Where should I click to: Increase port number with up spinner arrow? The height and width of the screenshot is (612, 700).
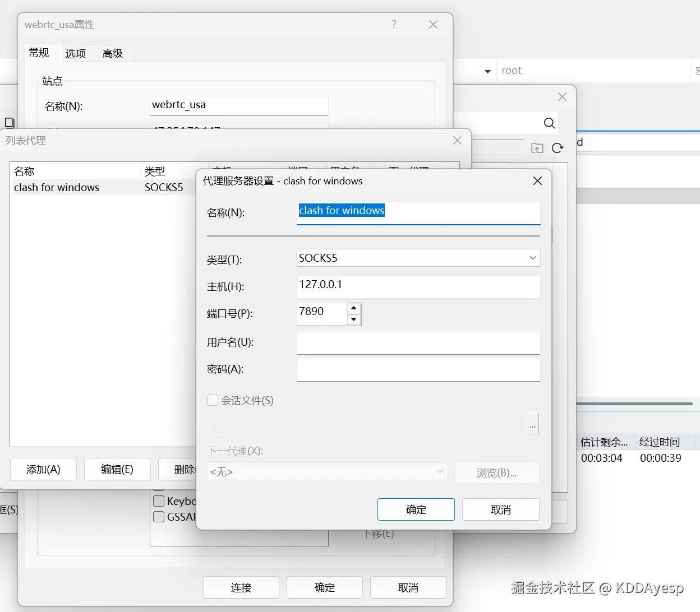pos(354,308)
